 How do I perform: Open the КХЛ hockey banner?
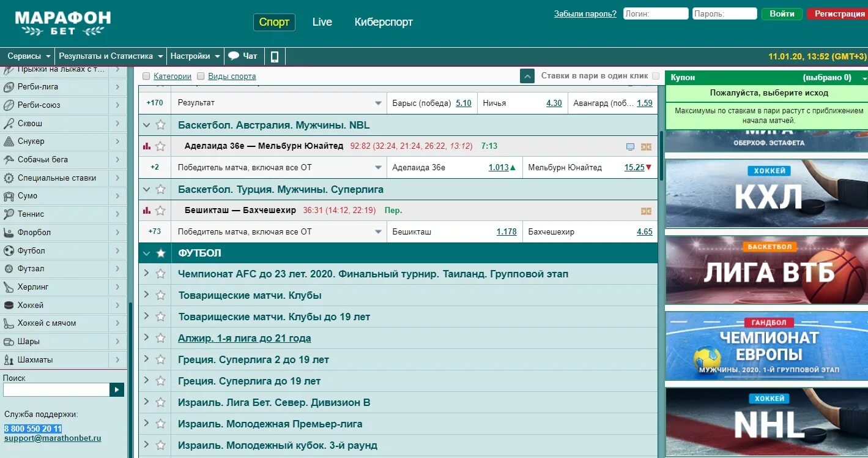pyautogui.click(x=766, y=193)
